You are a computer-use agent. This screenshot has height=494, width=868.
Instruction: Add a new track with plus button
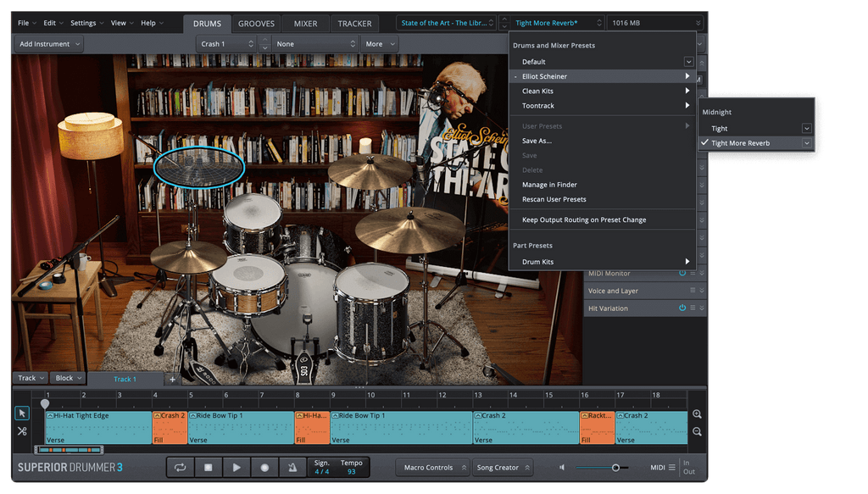[172, 379]
